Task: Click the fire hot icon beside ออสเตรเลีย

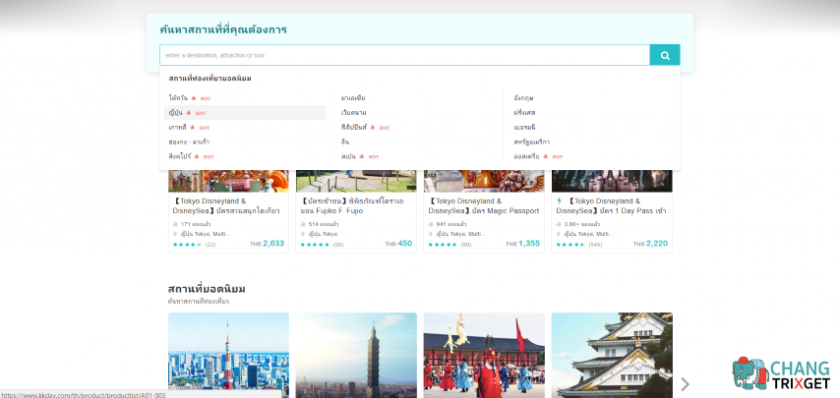Action: click(x=545, y=156)
